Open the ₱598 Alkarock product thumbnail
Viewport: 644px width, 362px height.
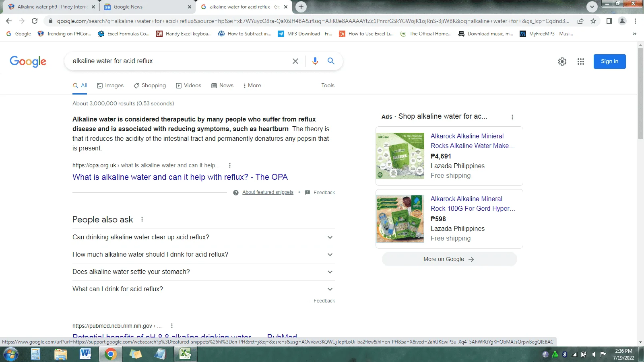tap(400, 219)
